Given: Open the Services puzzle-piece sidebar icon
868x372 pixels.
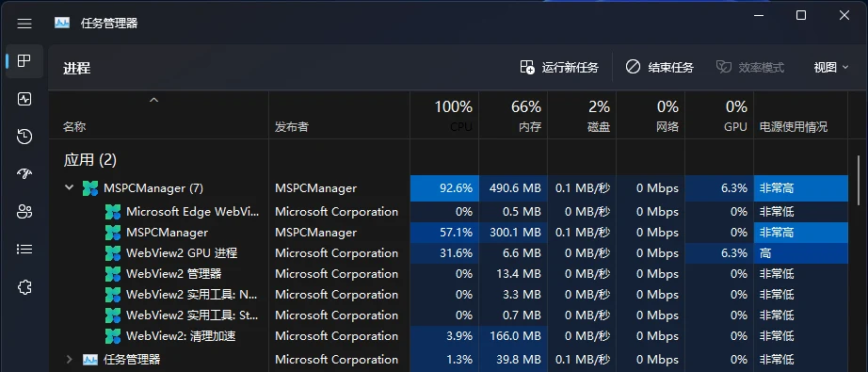Looking at the screenshot, I should (24, 287).
